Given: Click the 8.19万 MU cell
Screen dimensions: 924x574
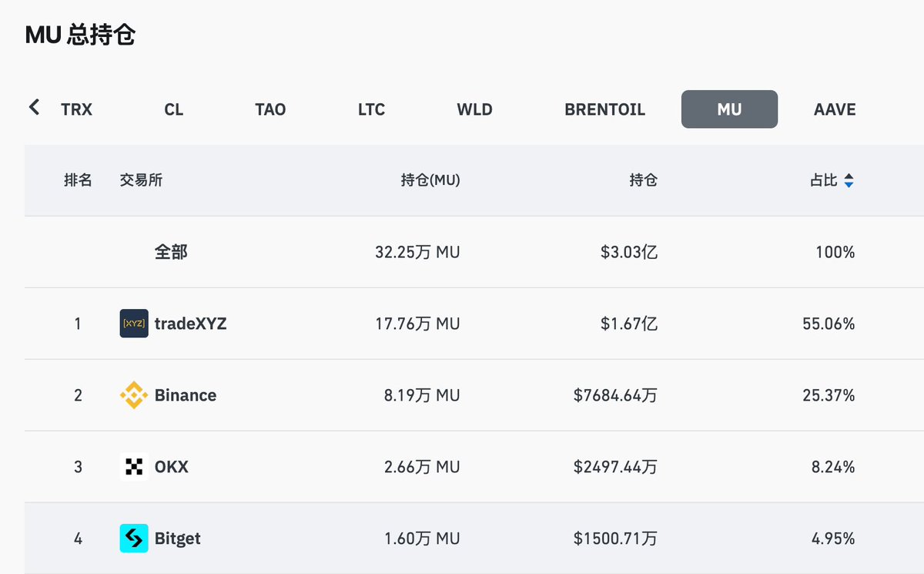Looking at the screenshot, I should coord(422,395).
